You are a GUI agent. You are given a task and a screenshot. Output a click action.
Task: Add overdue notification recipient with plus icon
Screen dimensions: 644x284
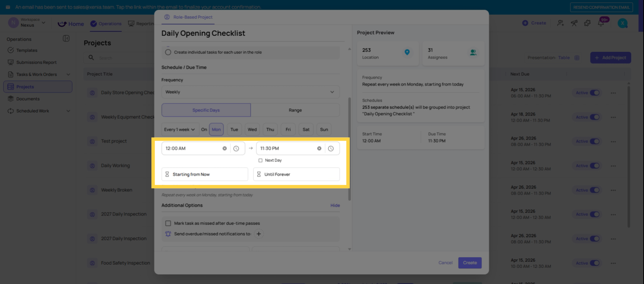point(259,234)
